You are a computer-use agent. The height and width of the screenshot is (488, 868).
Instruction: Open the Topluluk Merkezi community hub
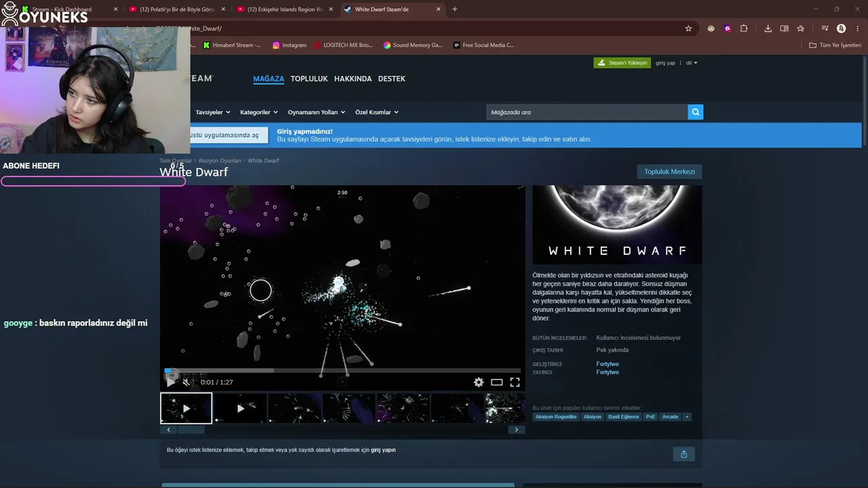[x=669, y=171]
